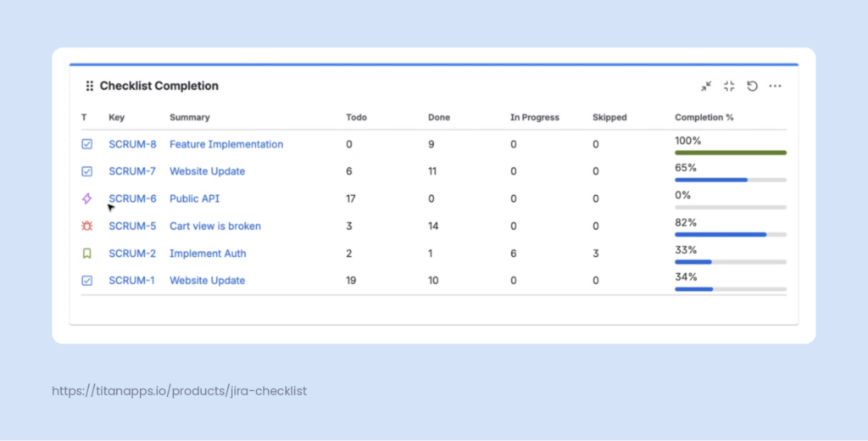
Task: Click the Skipped value 3 for Implement Auth
Action: pyautogui.click(x=596, y=254)
